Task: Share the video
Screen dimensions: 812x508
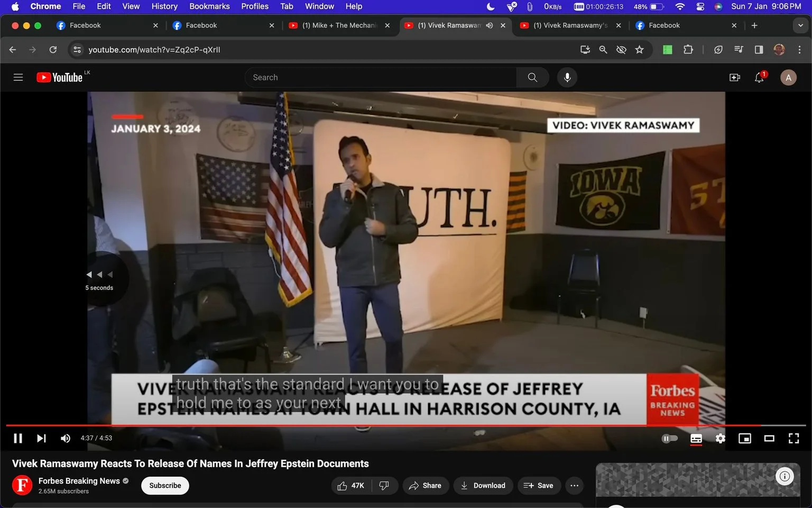Action: pos(425,485)
